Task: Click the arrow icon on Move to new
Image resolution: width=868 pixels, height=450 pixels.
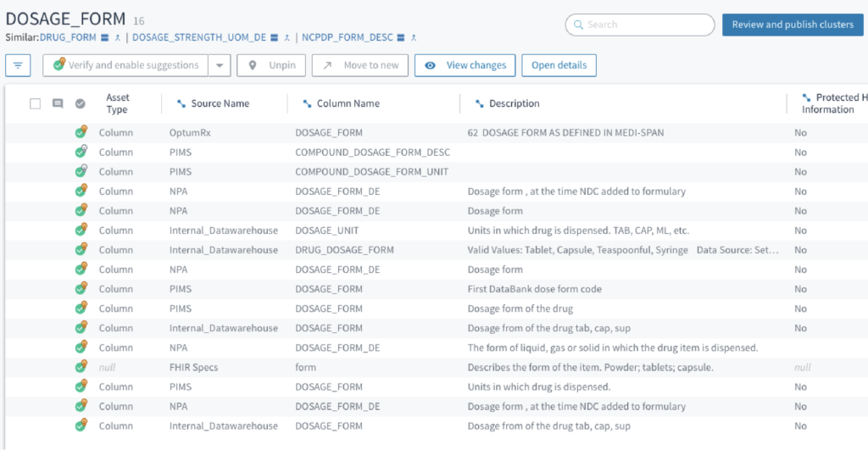Action: pos(327,65)
